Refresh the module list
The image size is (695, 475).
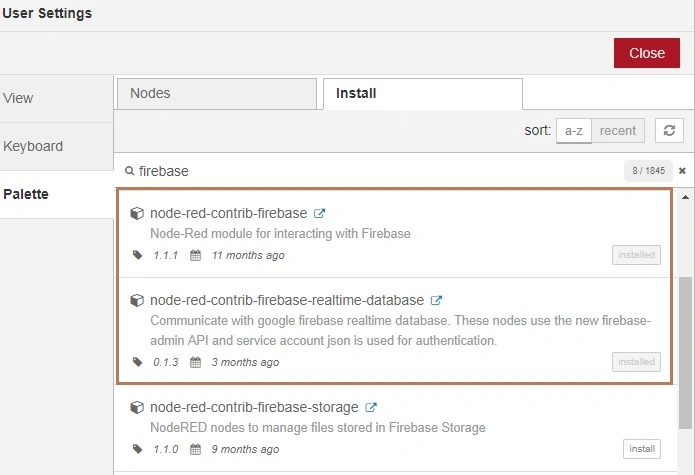tap(669, 130)
